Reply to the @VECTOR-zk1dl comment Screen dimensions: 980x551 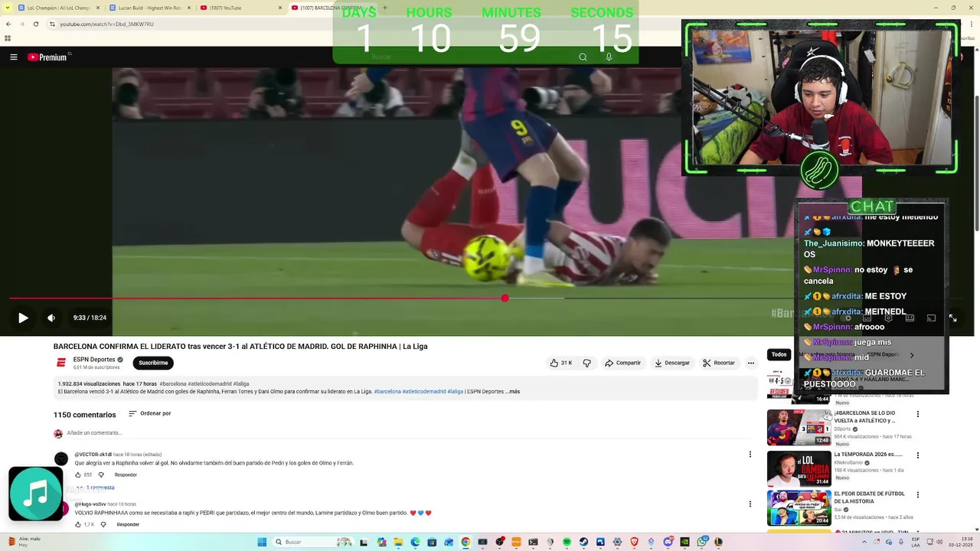tap(126, 474)
